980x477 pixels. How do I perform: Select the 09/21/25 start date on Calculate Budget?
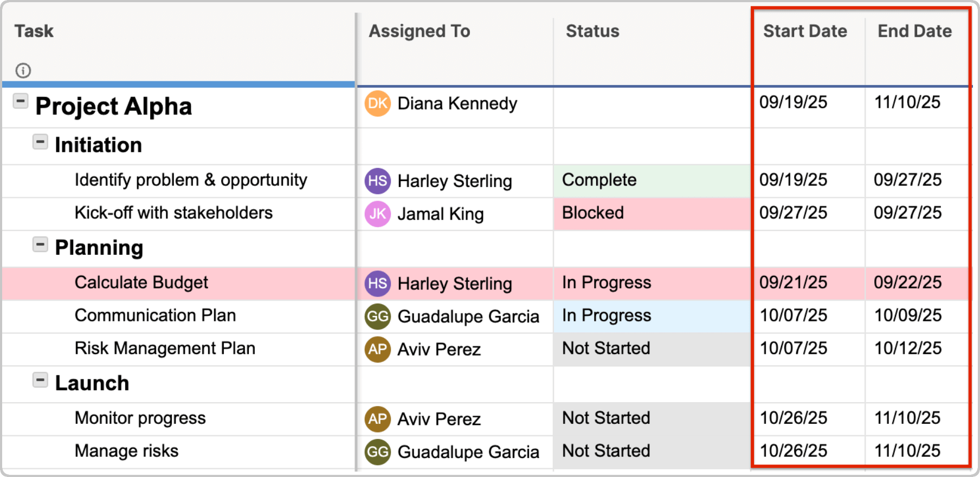[793, 282]
